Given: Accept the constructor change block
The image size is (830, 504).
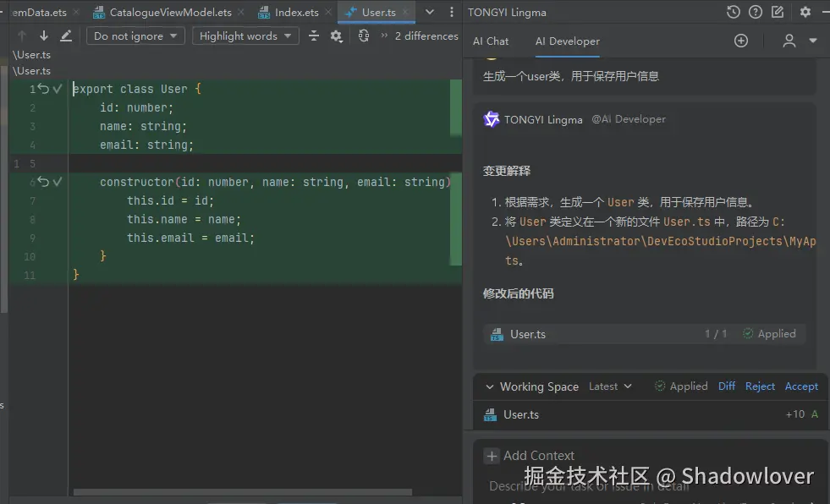Looking at the screenshot, I should [x=58, y=182].
